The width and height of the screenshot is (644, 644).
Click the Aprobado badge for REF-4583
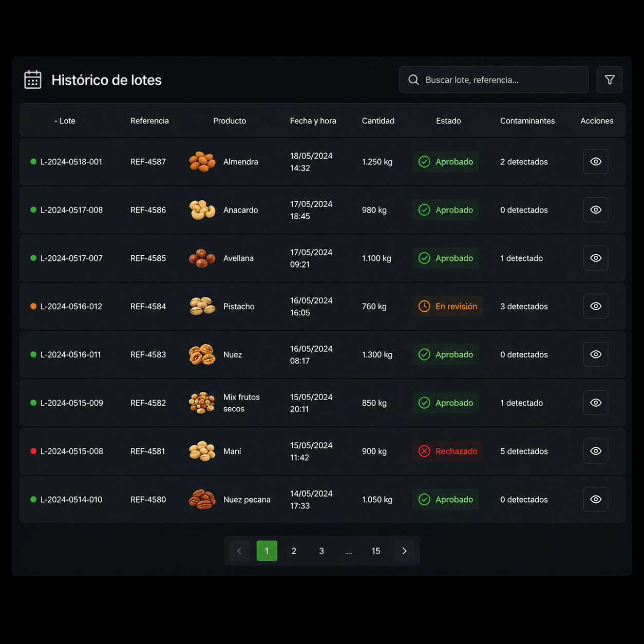pyautogui.click(x=446, y=355)
